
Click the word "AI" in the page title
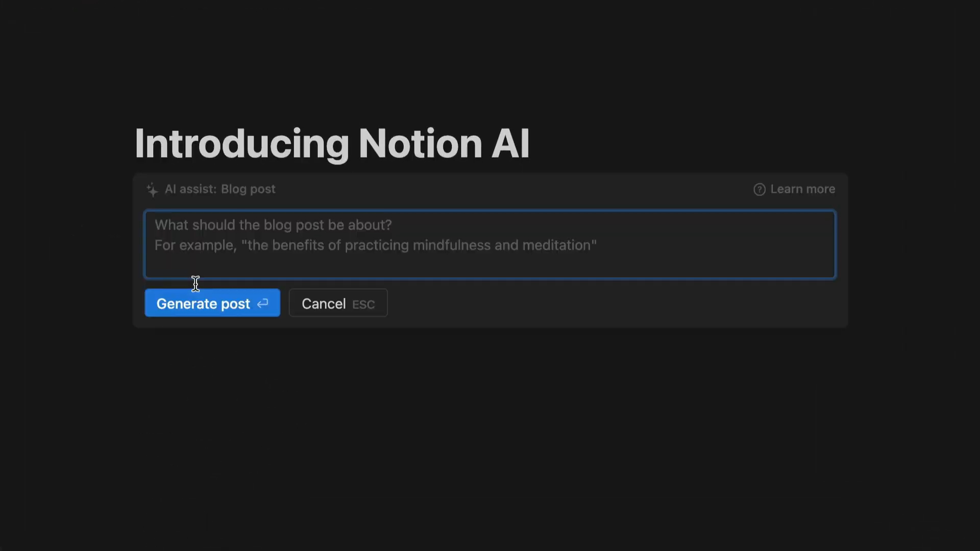click(x=510, y=144)
